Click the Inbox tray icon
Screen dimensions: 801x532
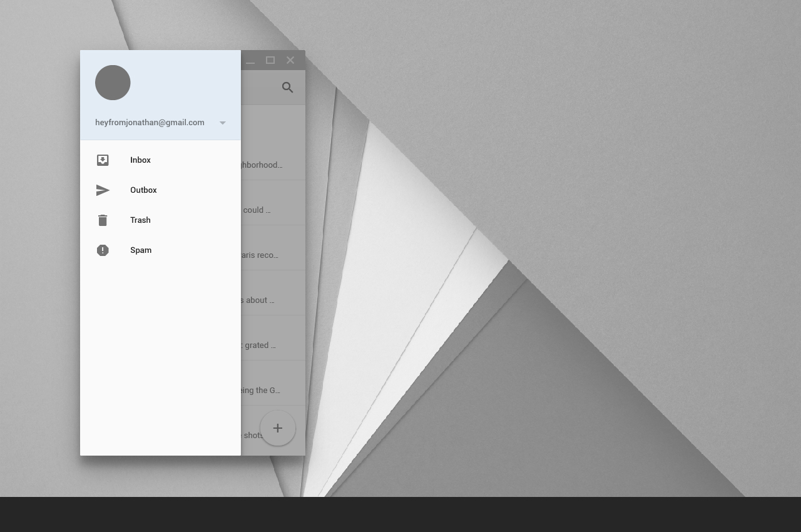pyautogui.click(x=103, y=160)
